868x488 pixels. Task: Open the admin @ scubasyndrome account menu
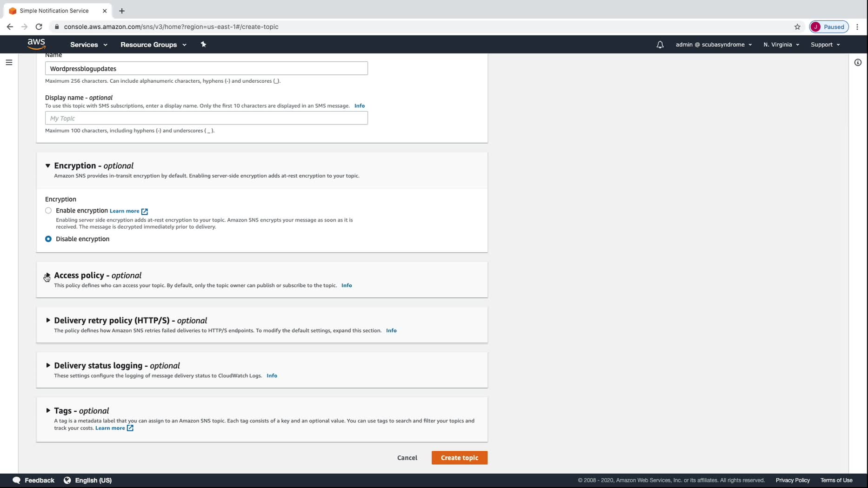714,45
